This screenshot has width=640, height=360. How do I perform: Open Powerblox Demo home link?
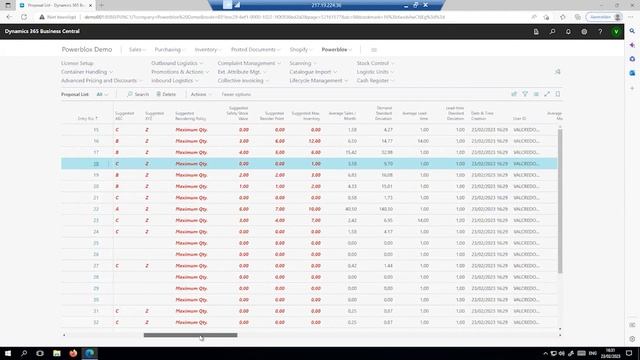tap(87, 49)
